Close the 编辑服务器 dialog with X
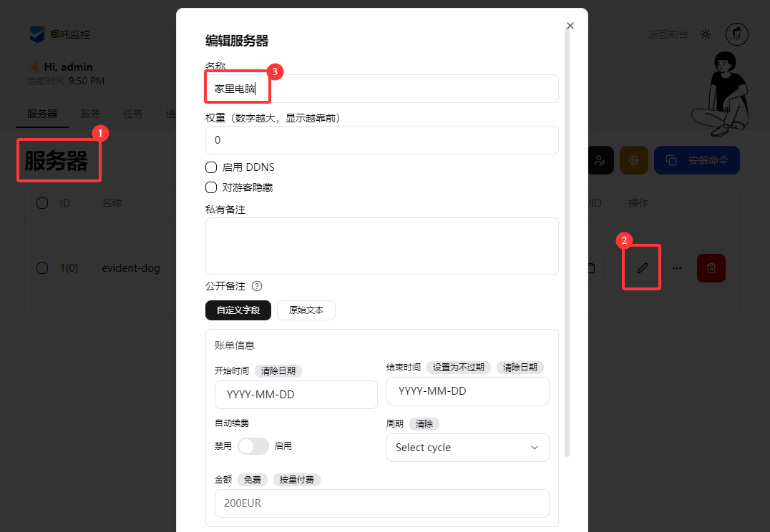 click(x=570, y=26)
